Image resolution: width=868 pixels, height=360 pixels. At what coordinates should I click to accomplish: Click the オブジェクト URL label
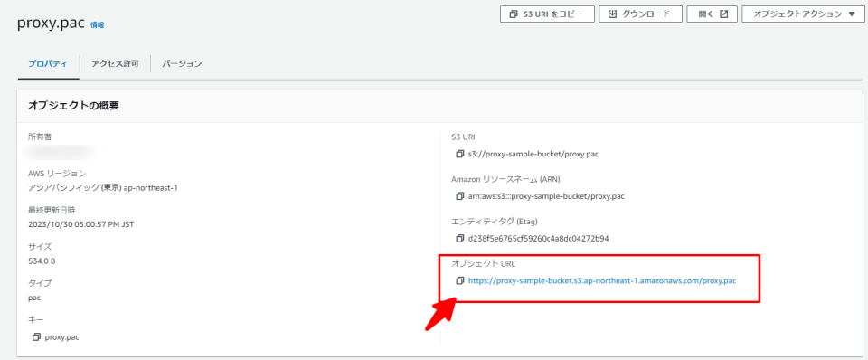(x=484, y=263)
